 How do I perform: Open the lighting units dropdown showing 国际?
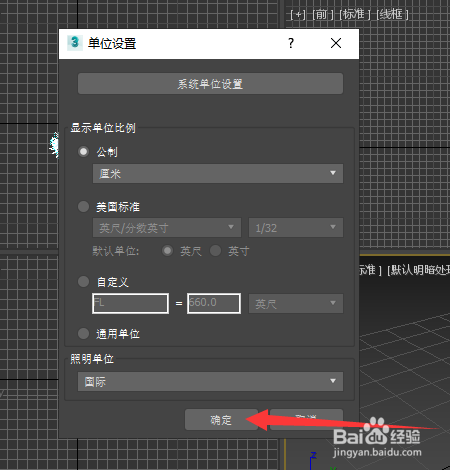(x=210, y=381)
